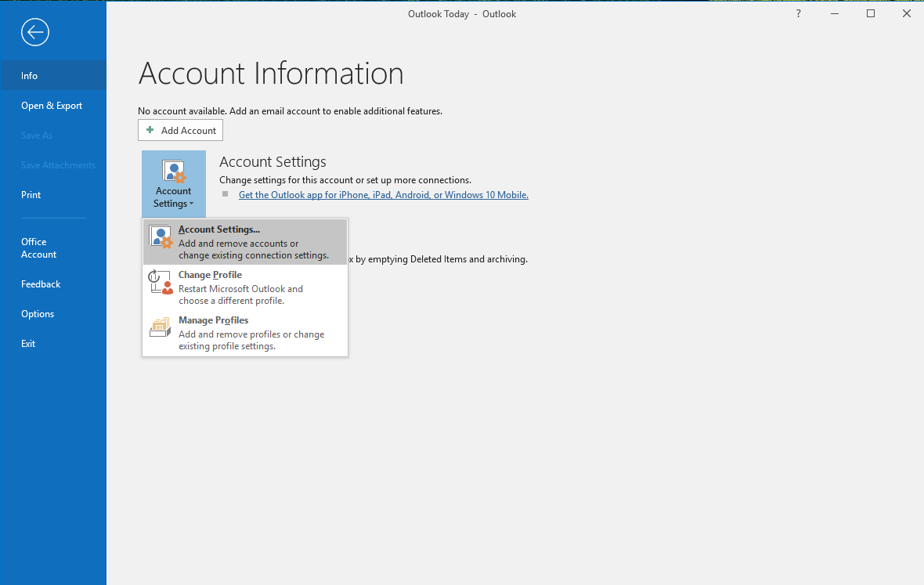
Task: Click the 'No account available' message text
Action: coord(290,110)
